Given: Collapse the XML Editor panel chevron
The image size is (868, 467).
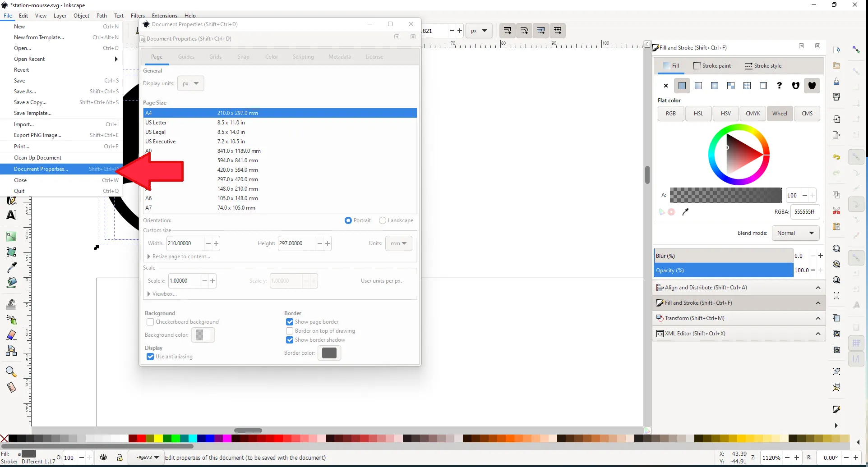Looking at the screenshot, I should click(x=818, y=334).
